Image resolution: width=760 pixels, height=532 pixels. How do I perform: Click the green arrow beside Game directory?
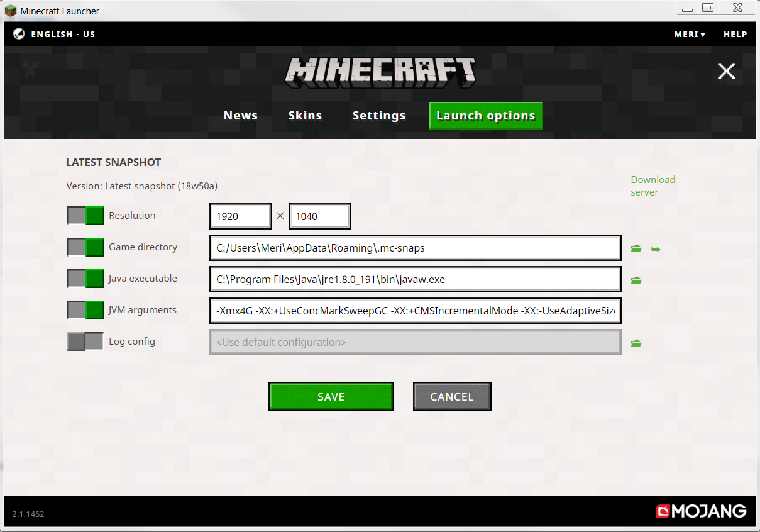(x=656, y=250)
